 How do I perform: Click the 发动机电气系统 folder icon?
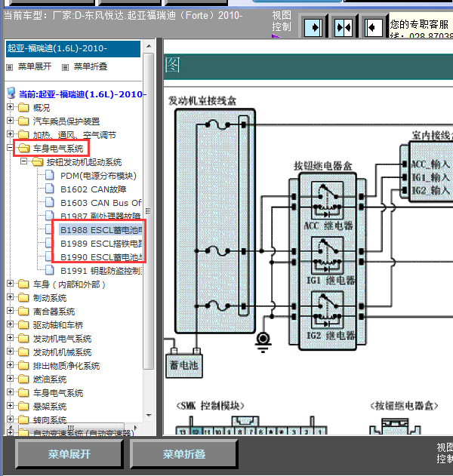23,339
